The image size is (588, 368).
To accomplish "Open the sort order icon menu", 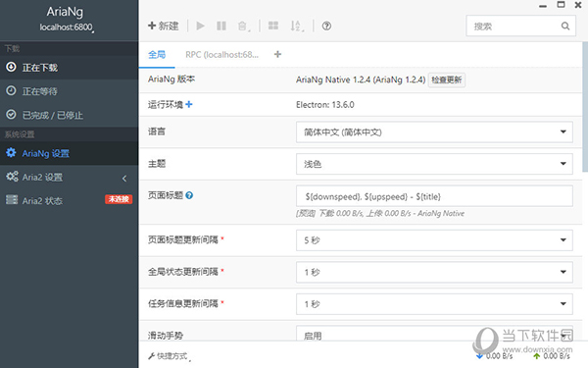I will point(297,26).
